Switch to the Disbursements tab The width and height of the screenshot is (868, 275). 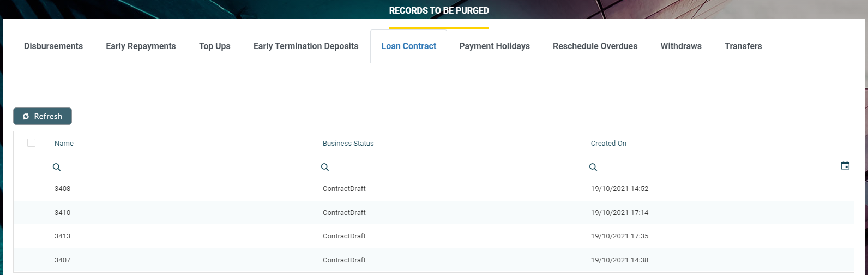(53, 46)
